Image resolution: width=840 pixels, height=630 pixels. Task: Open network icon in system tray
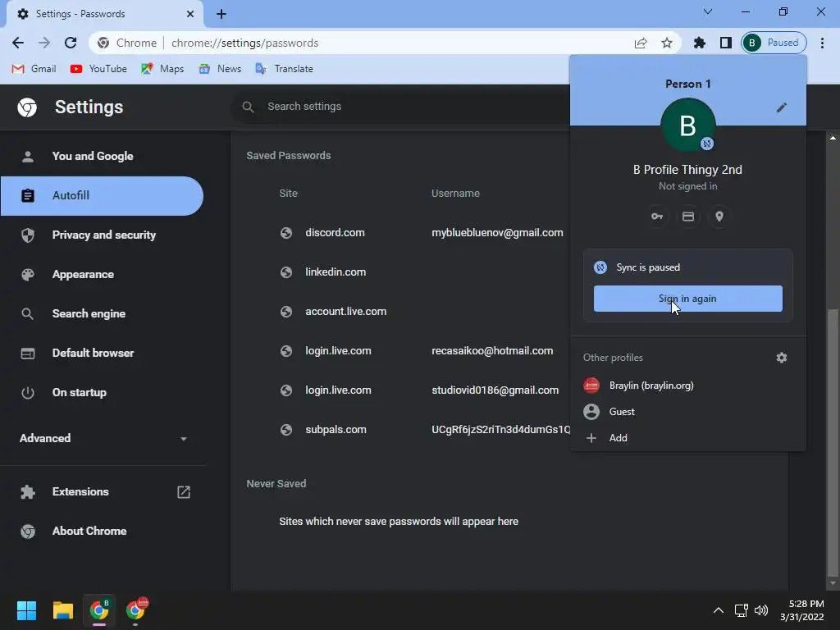point(741,610)
